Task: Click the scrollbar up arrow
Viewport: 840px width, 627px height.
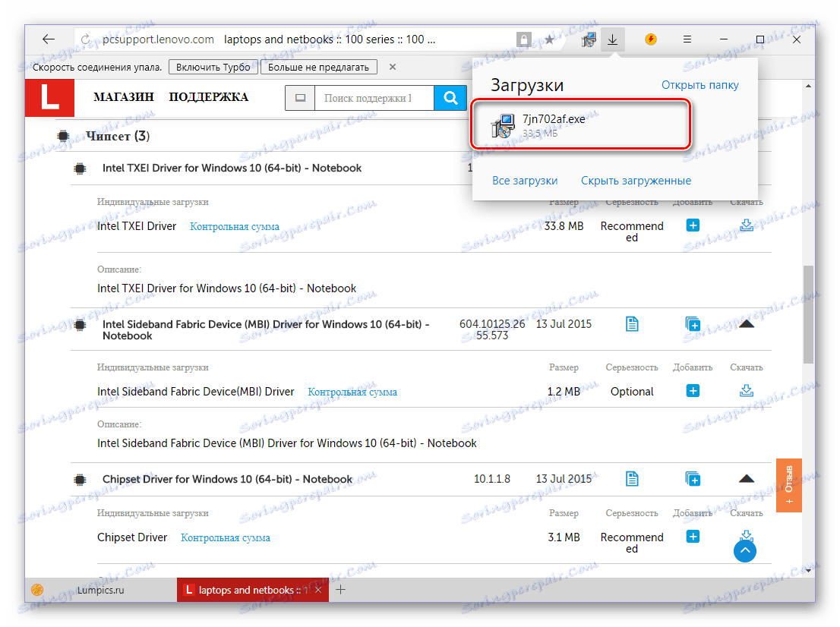Action: 808,86
